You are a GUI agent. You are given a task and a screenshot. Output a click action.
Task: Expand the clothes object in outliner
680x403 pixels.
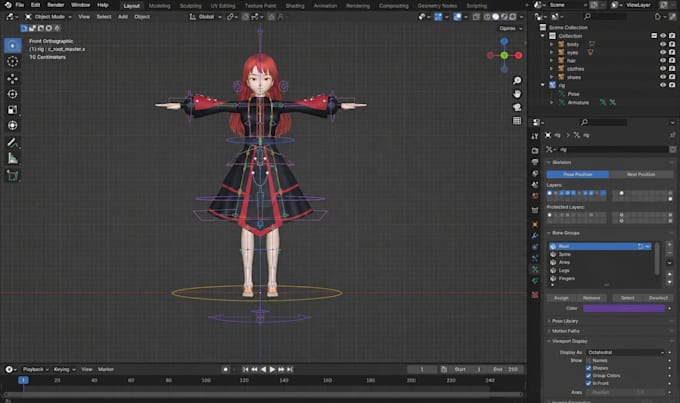(x=551, y=69)
